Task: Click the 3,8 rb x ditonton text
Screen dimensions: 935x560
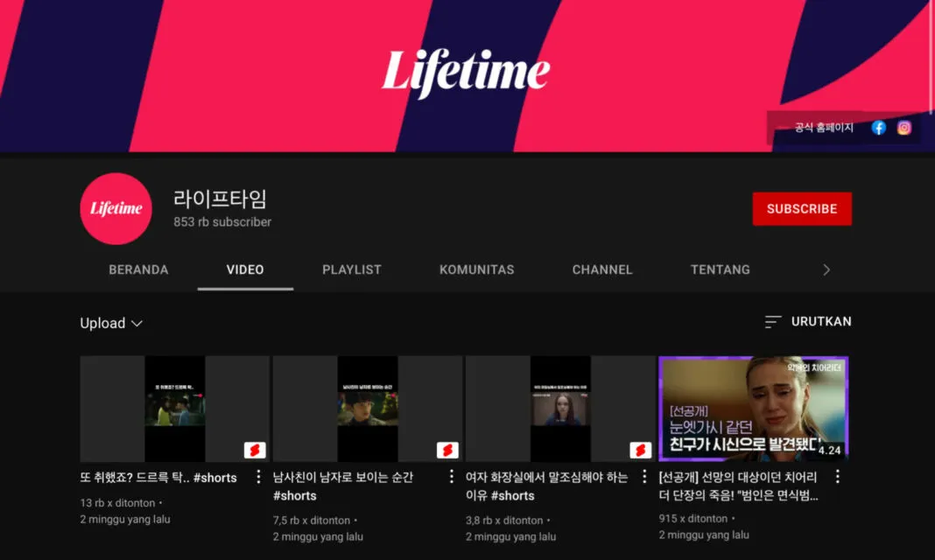Action: 504,520
